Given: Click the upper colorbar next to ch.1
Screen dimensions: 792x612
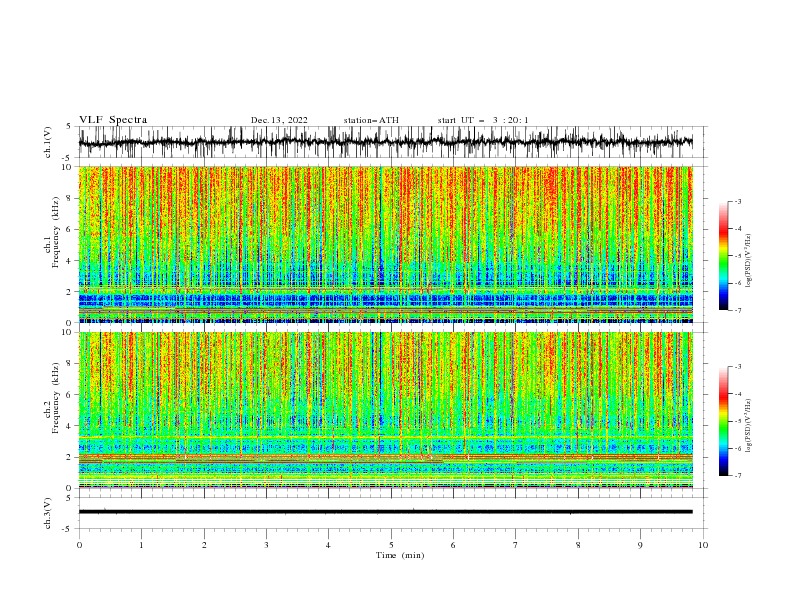Looking at the screenshot, I should (723, 256).
